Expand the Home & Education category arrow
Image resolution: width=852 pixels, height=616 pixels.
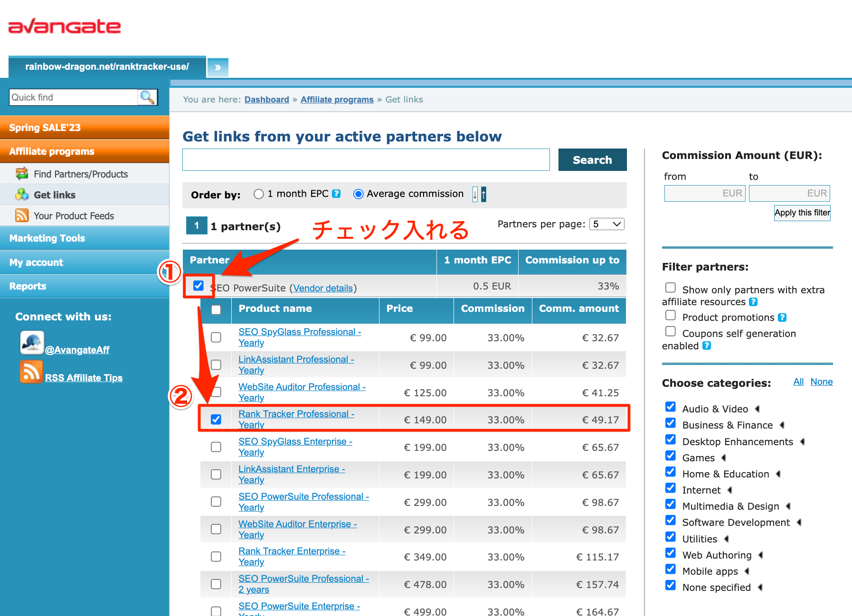[778, 474]
